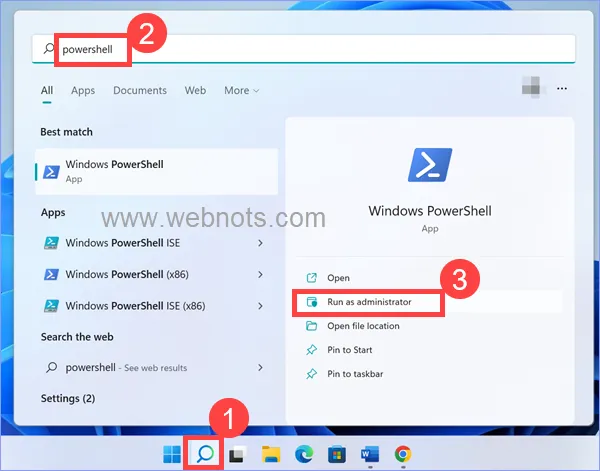600x471 pixels.
Task: Switch to the Web filter tab
Action: 195,90
